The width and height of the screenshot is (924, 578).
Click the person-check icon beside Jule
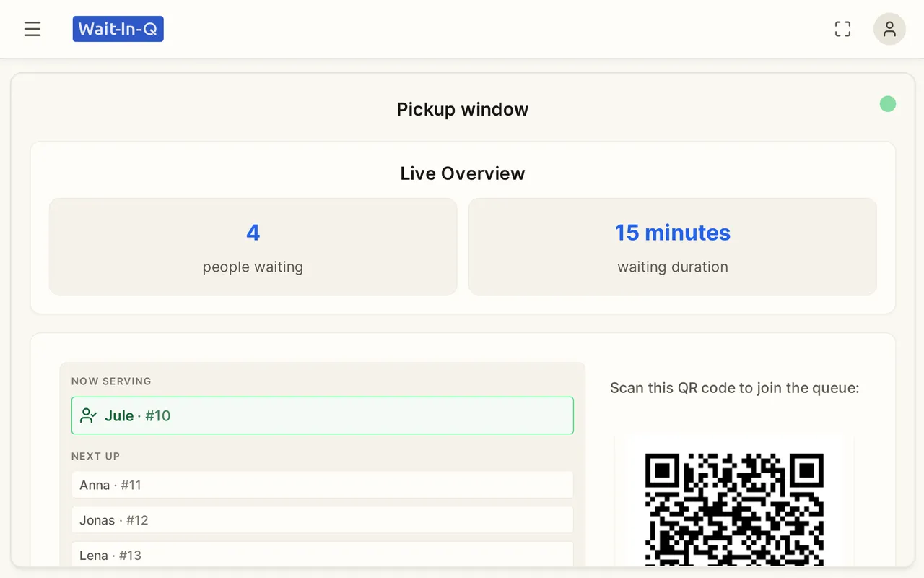point(89,415)
